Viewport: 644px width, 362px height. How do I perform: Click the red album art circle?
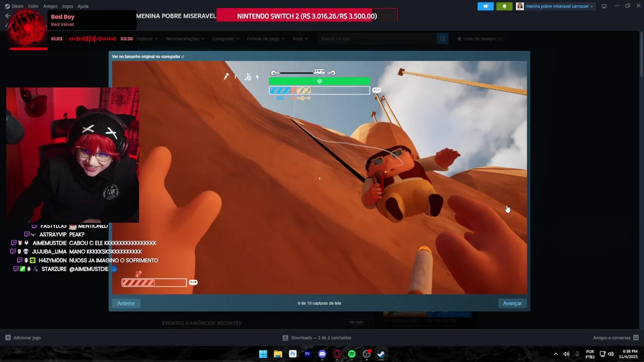click(x=29, y=29)
